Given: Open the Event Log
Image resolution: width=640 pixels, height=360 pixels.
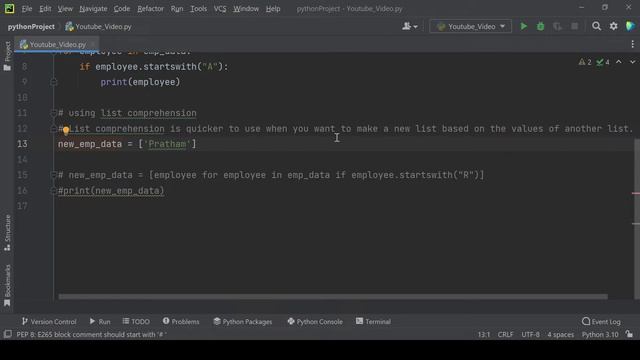Looking at the screenshot, I should (x=601, y=322).
